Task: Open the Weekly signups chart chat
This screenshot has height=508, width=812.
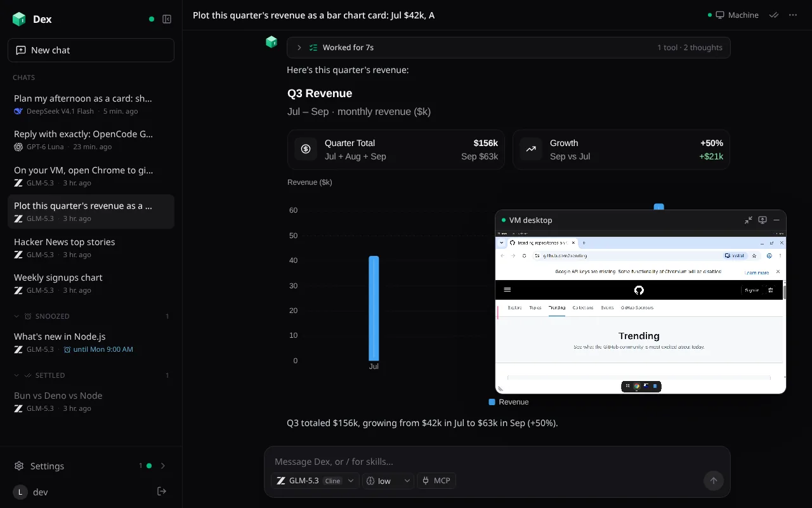Action: tap(91, 283)
